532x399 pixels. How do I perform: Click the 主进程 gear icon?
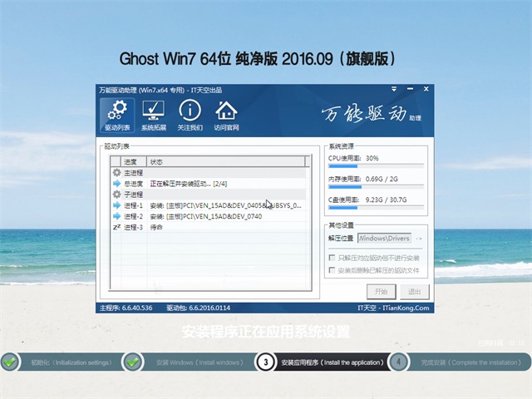(x=116, y=173)
